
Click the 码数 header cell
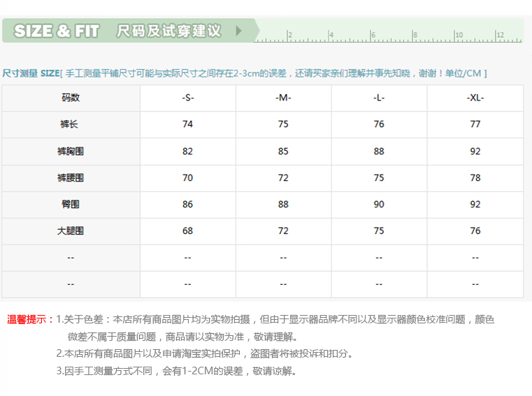(x=71, y=98)
